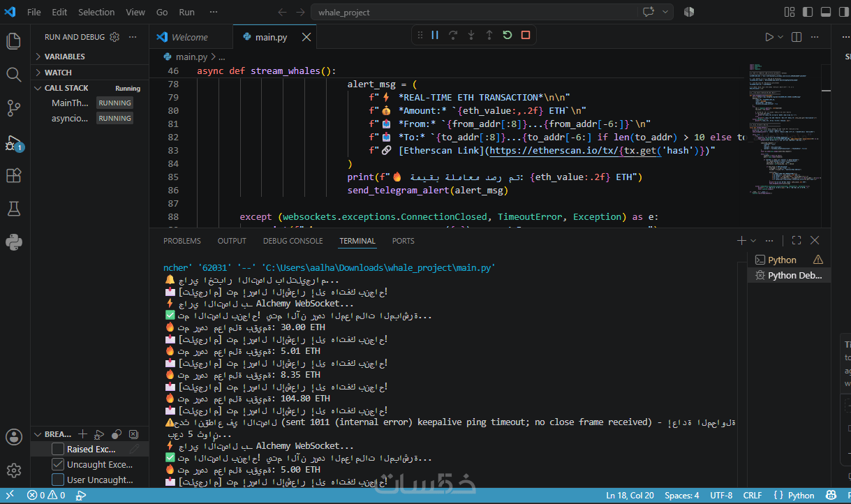Add a function breakpoint with plus icon
851x504 pixels.
tap(82, 433)
